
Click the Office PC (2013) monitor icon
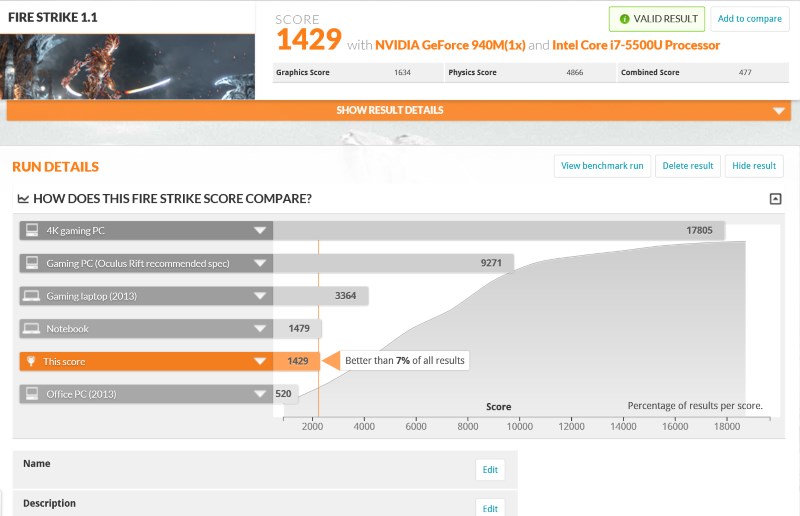coord(32,394)
